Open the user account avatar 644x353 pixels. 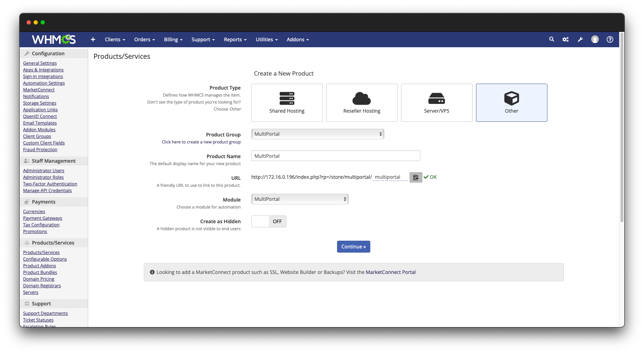click(x=595, y=40)
